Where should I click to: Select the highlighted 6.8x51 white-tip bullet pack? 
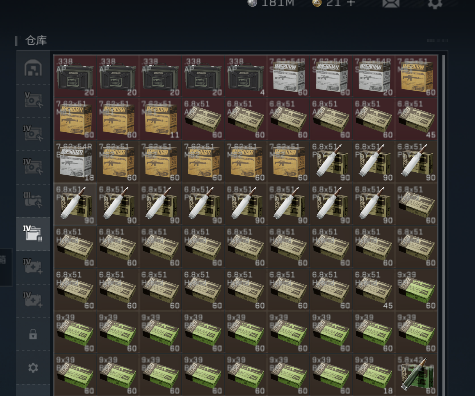75,205
